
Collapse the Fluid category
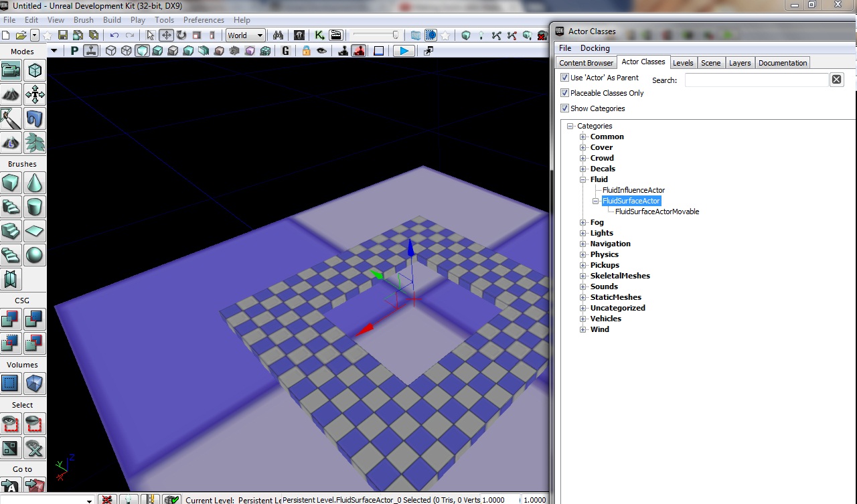pos(583,179)
